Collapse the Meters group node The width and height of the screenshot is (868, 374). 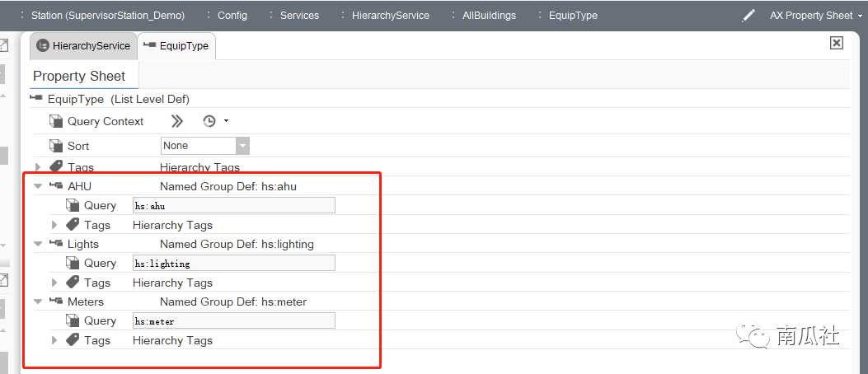coord(38,302)
